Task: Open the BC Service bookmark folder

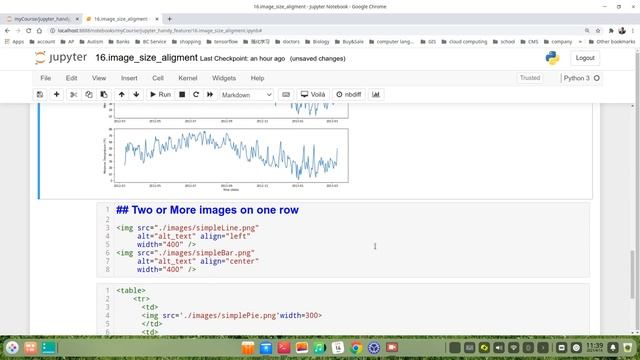Action: [151, 42]
